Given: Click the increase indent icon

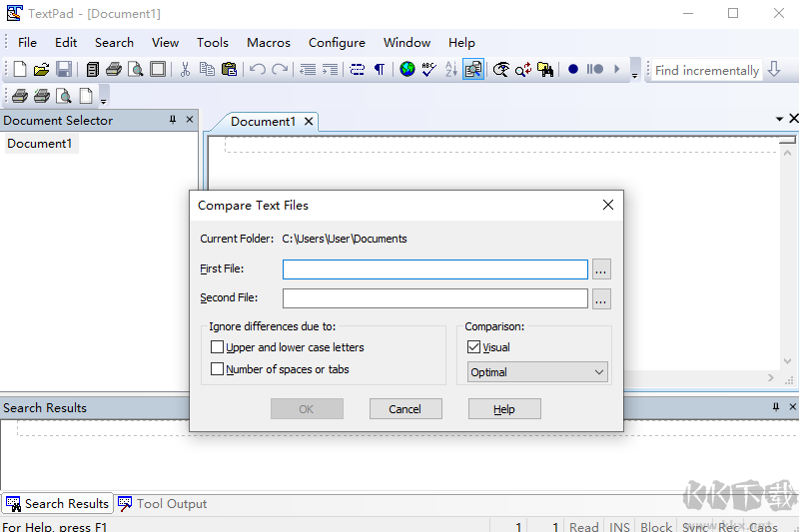Looking at the screenshot, I should [x=330, y=69].
